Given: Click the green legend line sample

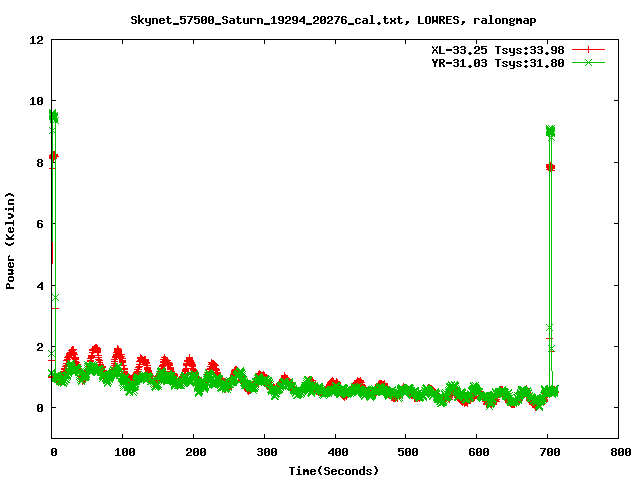Looking at the screenshot, I should (x=588, y=62).
